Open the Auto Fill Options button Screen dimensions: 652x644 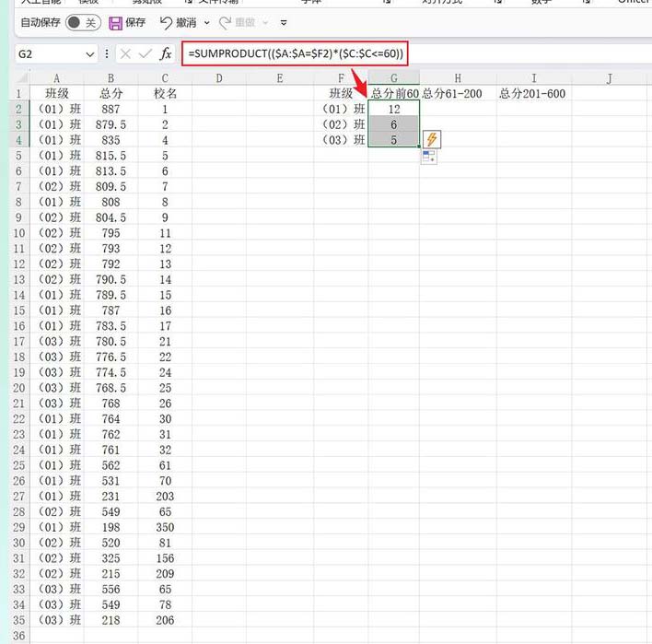(x=429, y=158)
